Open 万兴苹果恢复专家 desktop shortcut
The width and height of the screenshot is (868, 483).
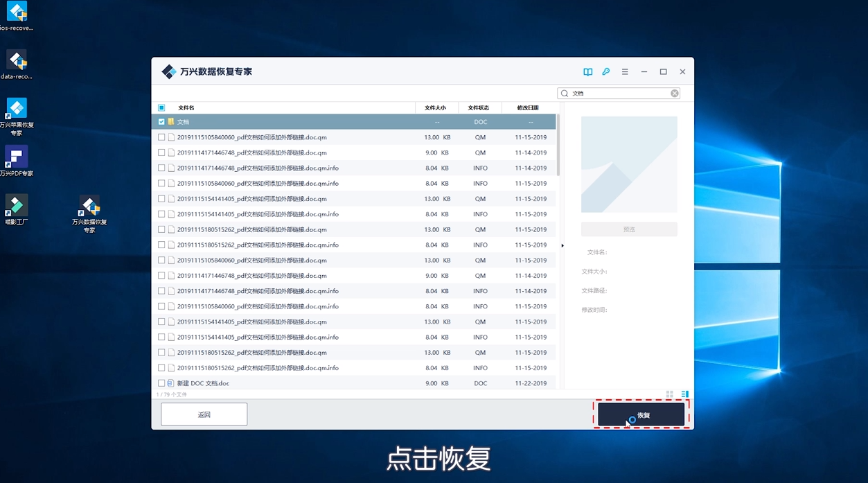[x=17, y=117]
